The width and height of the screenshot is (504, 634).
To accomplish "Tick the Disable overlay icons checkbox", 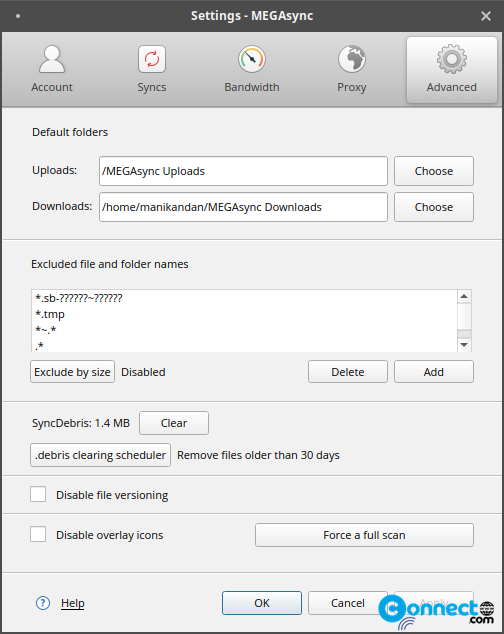I will (x=38, y=534).
